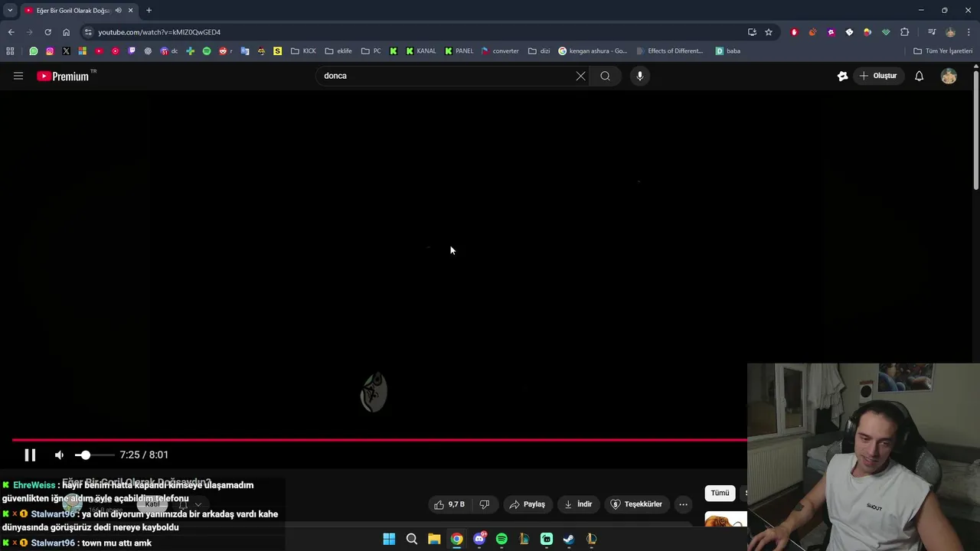Mute the video using the speaker icon

59,455
